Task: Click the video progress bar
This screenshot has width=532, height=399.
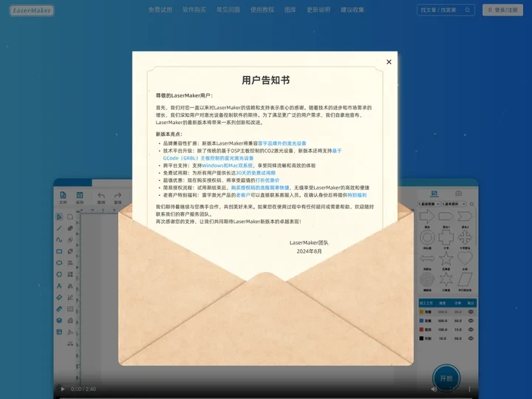Action: (266, 398)
